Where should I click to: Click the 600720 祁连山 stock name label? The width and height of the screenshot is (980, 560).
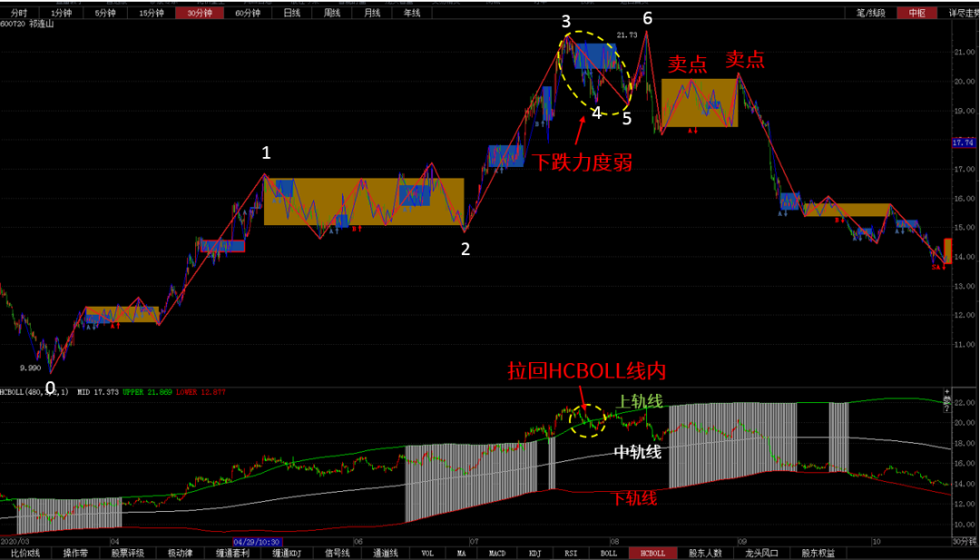[x=27, y=25]
